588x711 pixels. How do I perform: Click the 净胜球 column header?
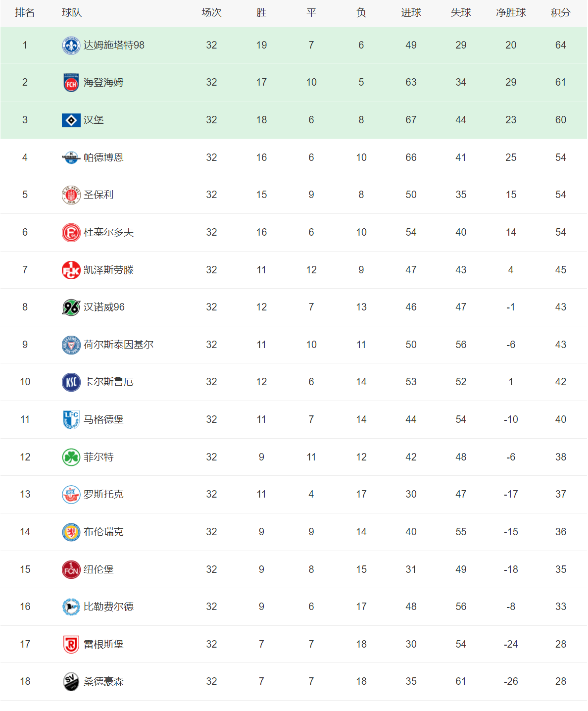pos(511,13)
